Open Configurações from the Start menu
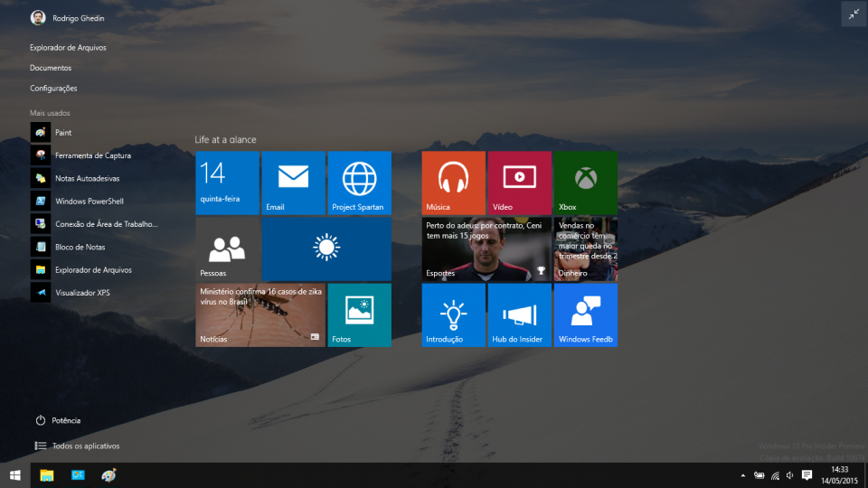Viewport: 868px width, 488px height. tap(53, 89)
